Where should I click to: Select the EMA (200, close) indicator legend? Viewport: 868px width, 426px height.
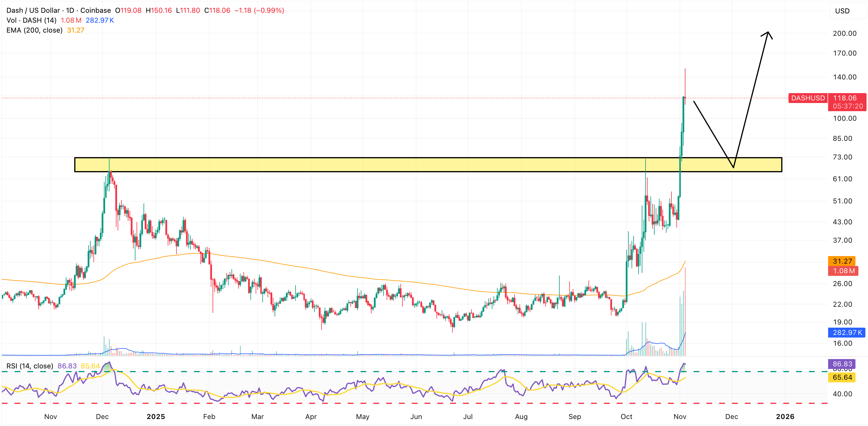34,30
